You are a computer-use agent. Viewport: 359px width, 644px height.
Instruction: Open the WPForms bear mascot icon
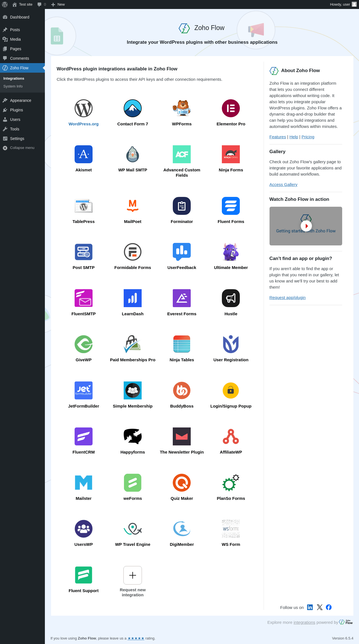(182, 108)
